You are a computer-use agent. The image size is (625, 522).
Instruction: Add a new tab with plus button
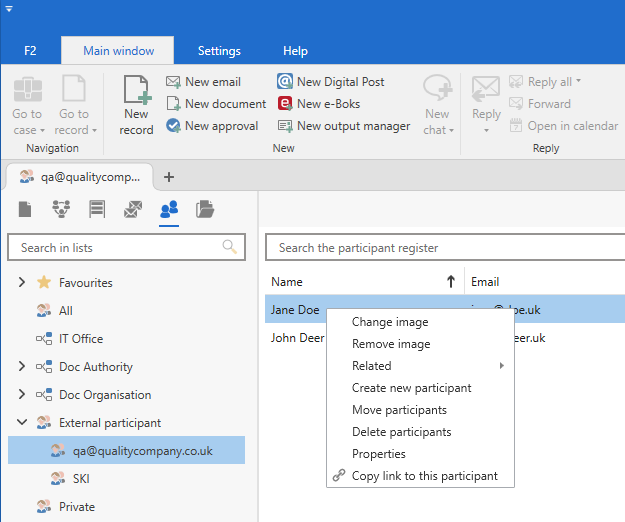click(169, 177)
